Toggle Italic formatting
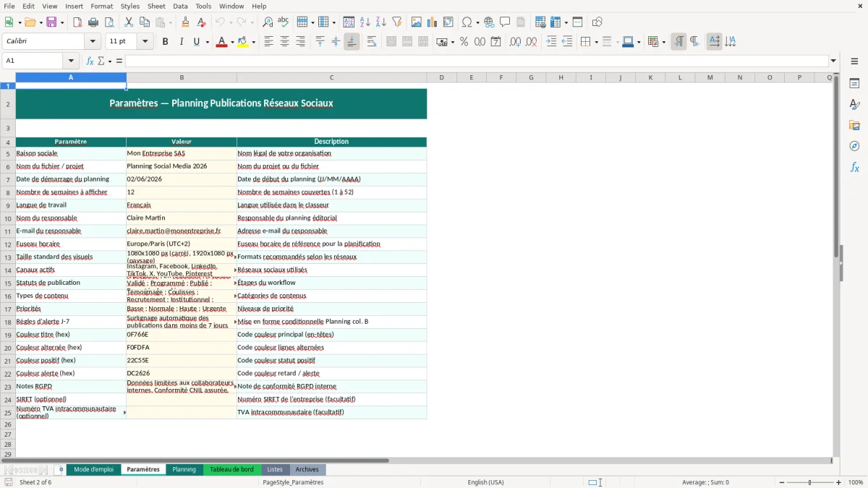The image size is (868, 488). [x=182, y=42]
